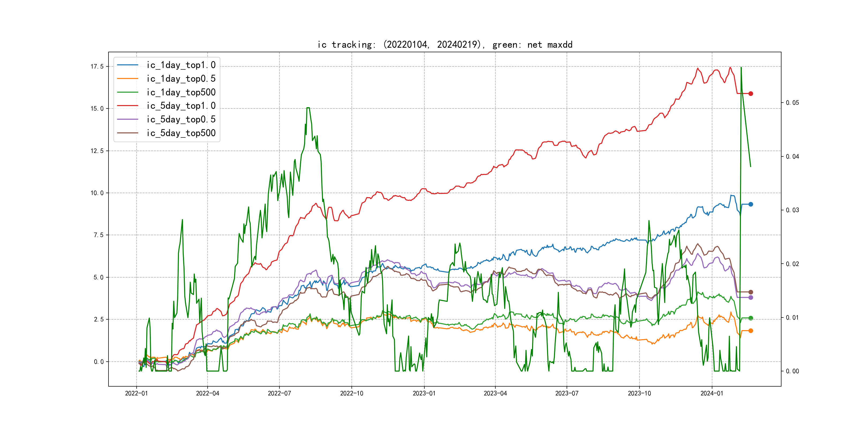
Task: Click the 0.00 right y-axis tick label
Action: pyautogui.click(x=792, y=371)
